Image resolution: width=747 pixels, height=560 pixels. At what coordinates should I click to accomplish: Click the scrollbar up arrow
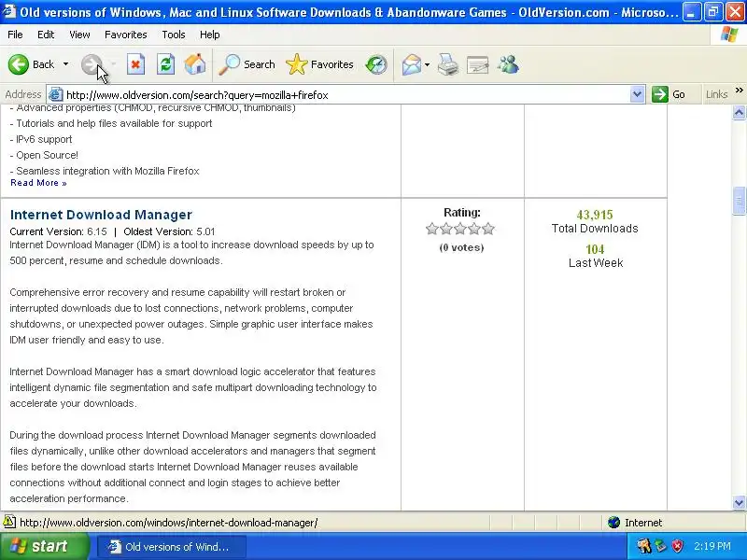point(739,112)
